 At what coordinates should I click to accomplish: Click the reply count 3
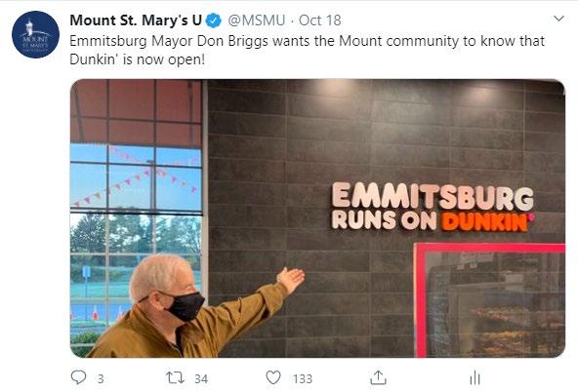(x=101, y=378)
